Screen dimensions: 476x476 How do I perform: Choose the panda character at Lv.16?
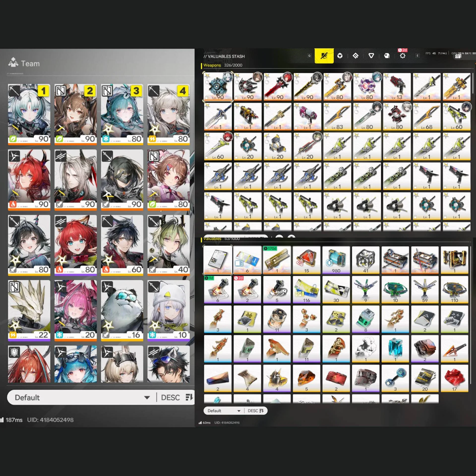[x=122, y=311]
